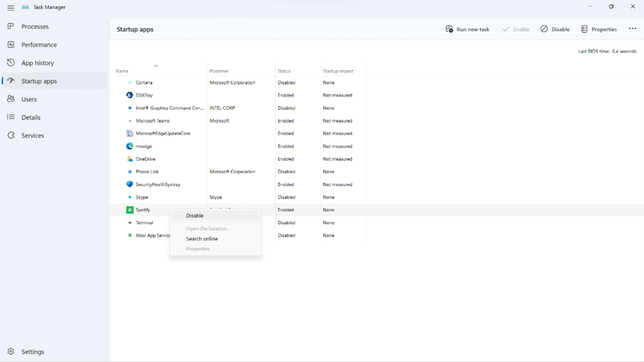This screenshot has height=362, width=644.
Task: Open App history page
Action: pyautogui.click(x=55, y=62)
